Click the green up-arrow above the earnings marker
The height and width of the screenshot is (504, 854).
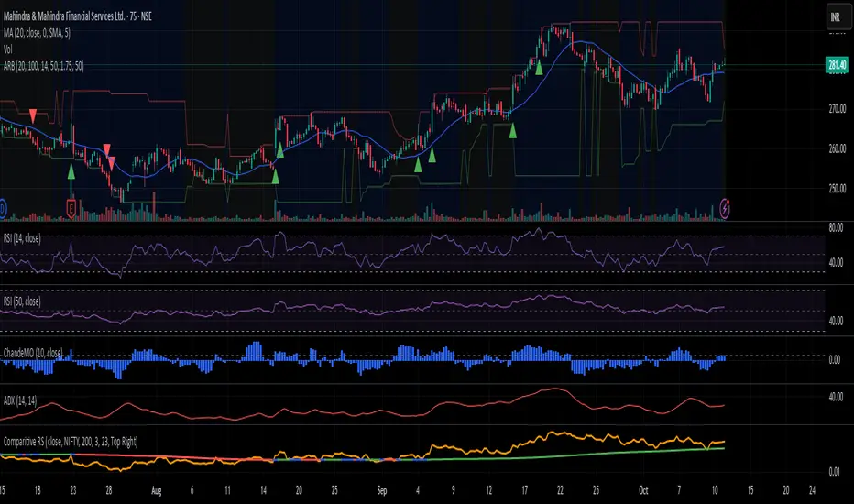tap(71, 170)
